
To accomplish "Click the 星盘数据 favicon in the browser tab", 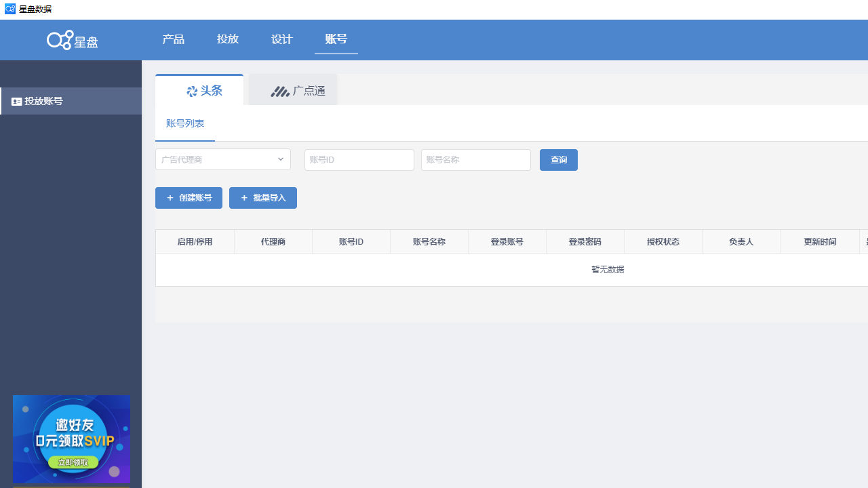I will [x=10, y=9].
